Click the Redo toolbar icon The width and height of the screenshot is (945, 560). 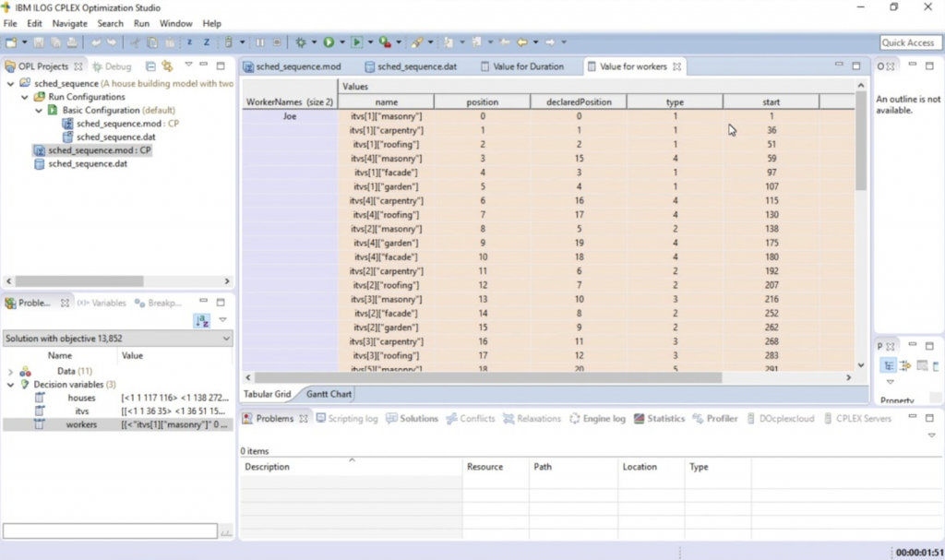(x=112, y=42)
